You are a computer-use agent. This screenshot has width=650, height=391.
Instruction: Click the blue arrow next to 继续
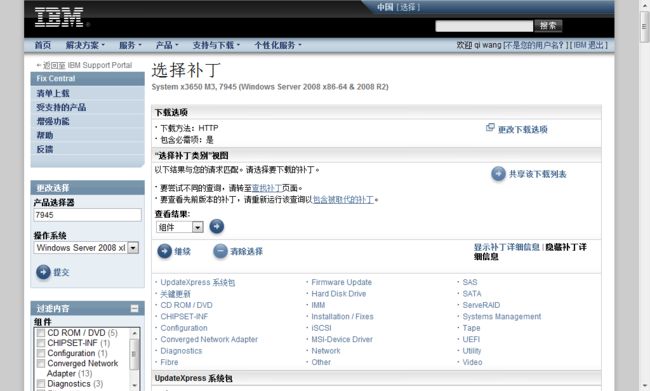click(164, 251)
